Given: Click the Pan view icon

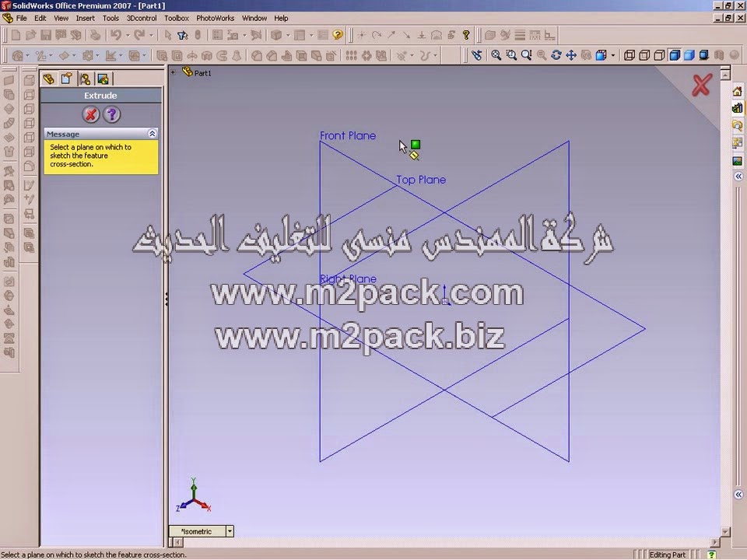Looking at the screenshot, I should [x=570, y=55].
